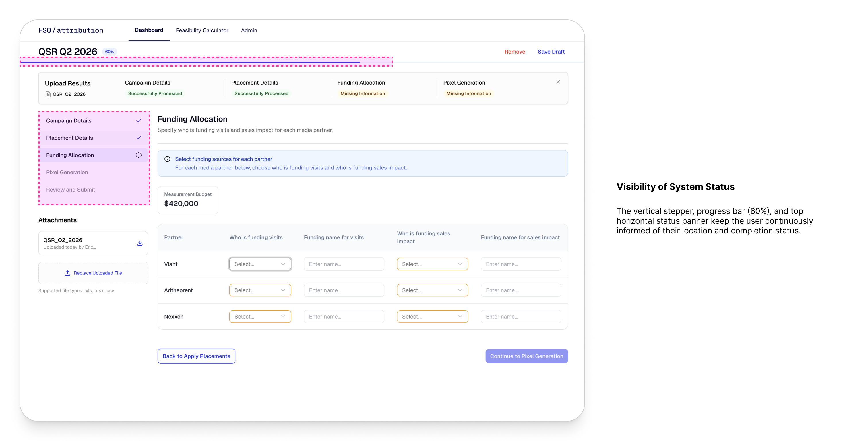Click the spinner icon on Funding Allocation step
The height and width of the screenshot is (441, 868).
(138, 155)
